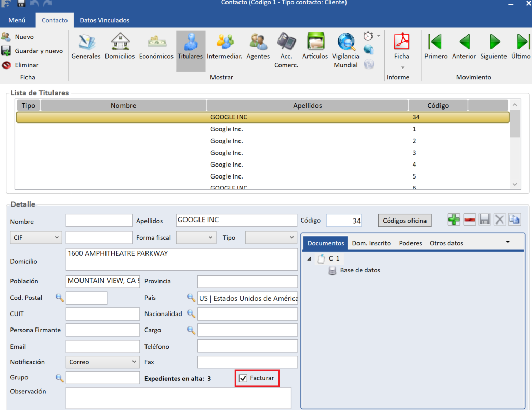Viewport: 532px width, 410px height.
Task: Select the Google Inc. row with code 3
Action: tap(262, 153)
